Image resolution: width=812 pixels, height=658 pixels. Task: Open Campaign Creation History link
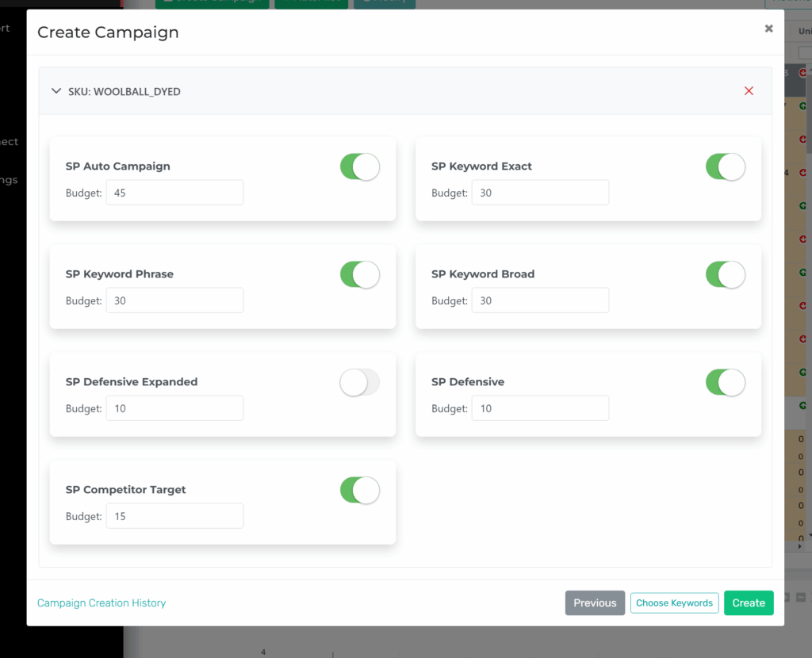pyautogui.click(x=101, y=603)
